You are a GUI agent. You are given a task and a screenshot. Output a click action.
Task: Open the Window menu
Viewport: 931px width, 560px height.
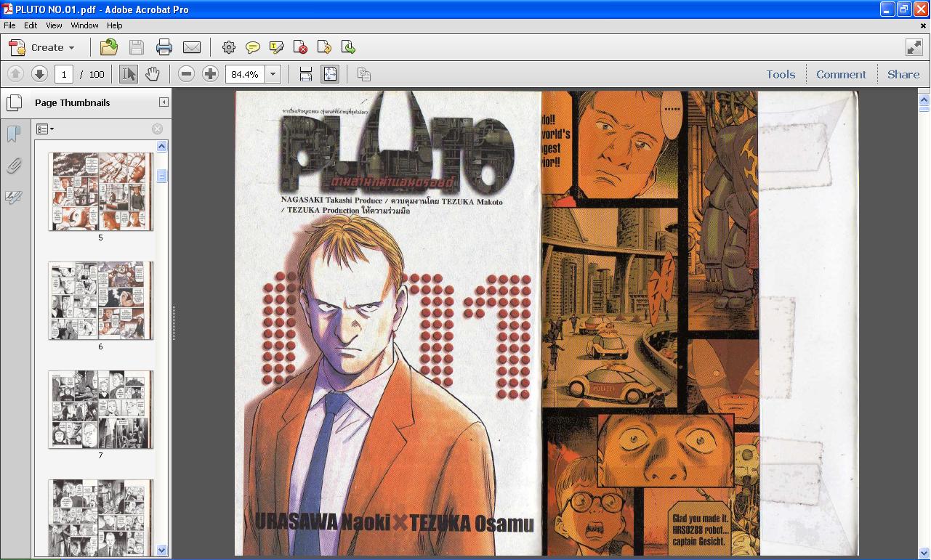click(84, 25)
